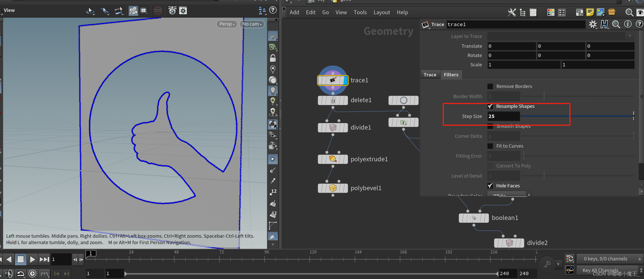
Task: Toggle the Resample Shapes checkbox
Action: click(490, 106)
